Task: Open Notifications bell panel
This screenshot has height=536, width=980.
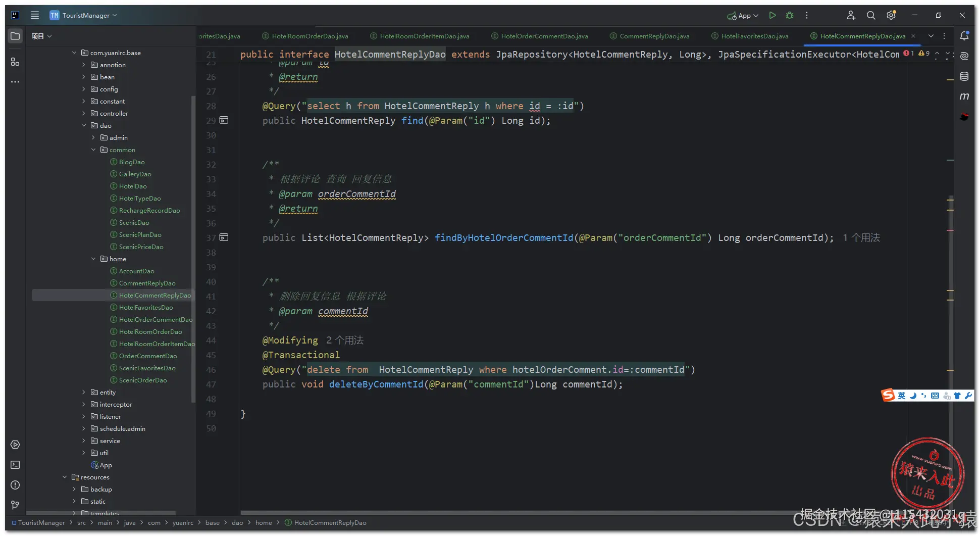Action: (x=964, y=36)
